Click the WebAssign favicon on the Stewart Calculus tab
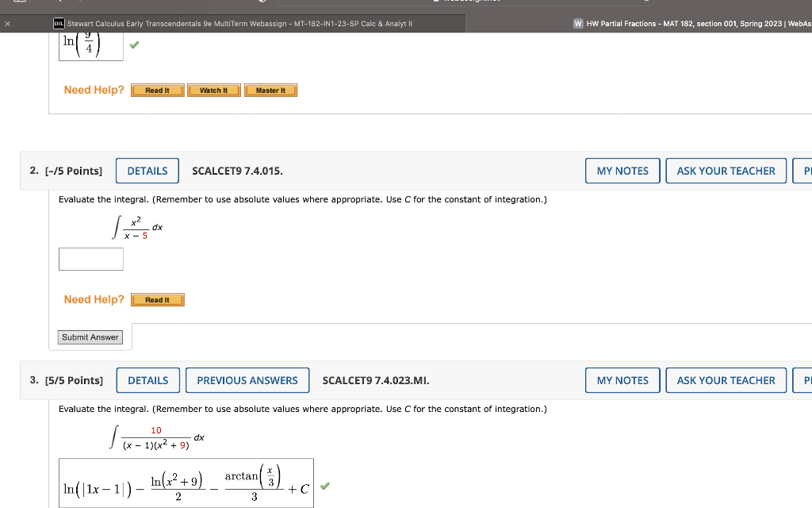The width and height of the screenshot is (812, 508). click(x=56, y=23)
